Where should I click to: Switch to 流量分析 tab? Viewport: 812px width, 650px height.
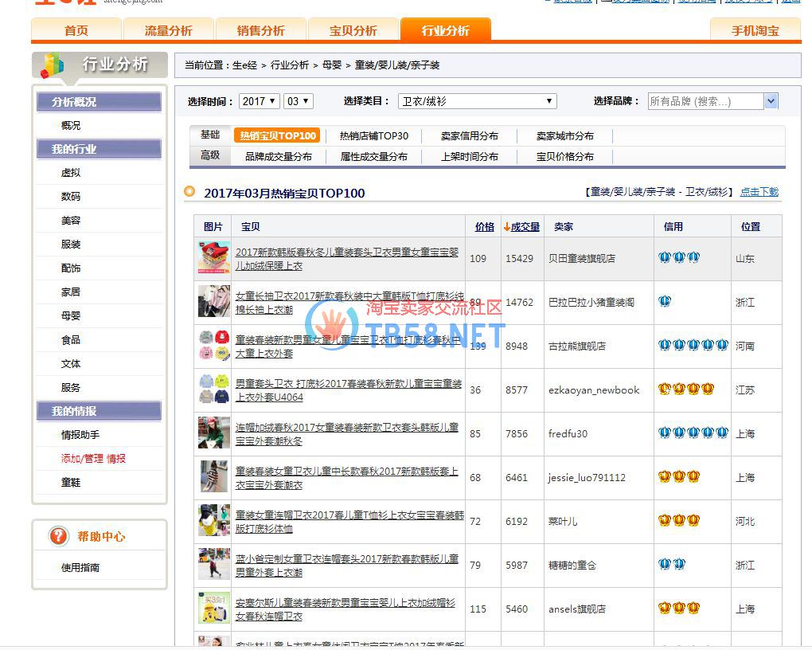(x=168, y=31)
